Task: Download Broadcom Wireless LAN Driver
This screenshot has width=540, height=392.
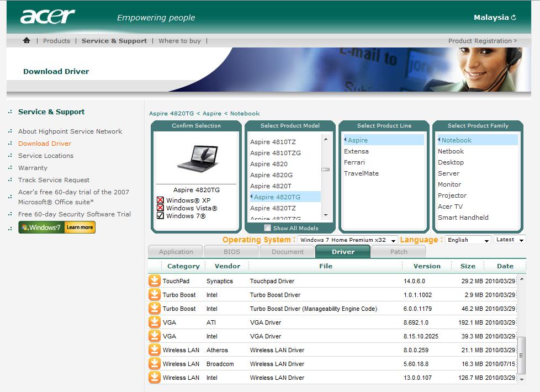Action: tap(154, 363)
